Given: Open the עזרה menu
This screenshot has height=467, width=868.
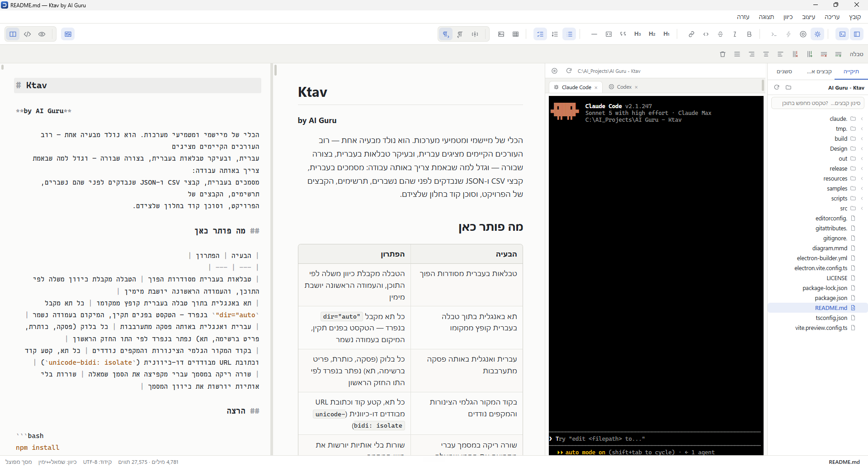Looking at the screenshot, I should [x=743, y=17].
